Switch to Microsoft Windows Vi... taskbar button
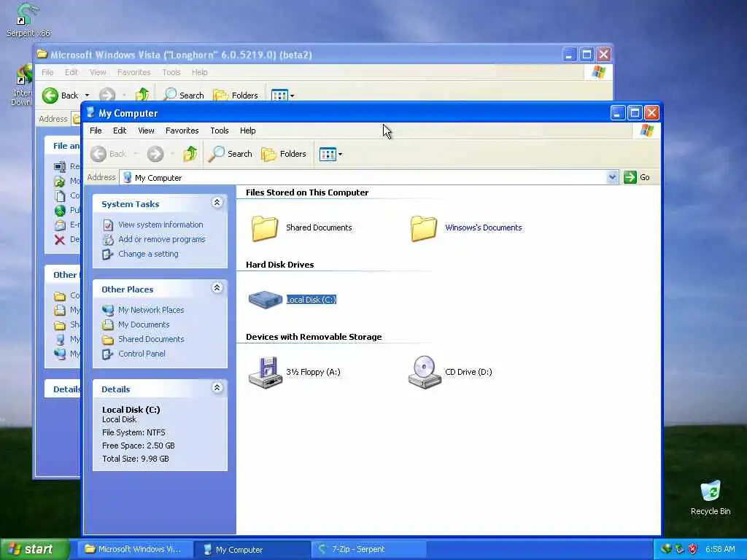The width and height of the screenshot is (747, 560). 135,550
